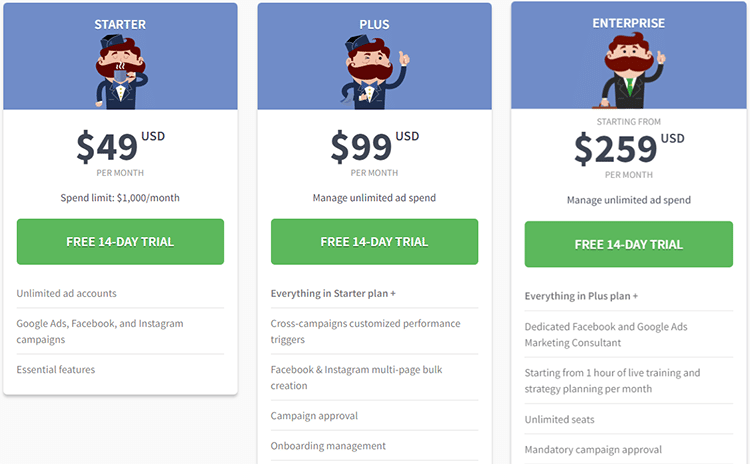Start the Starter plan free 14-day trial
The image size is (750, 464).
pos(120,242)
